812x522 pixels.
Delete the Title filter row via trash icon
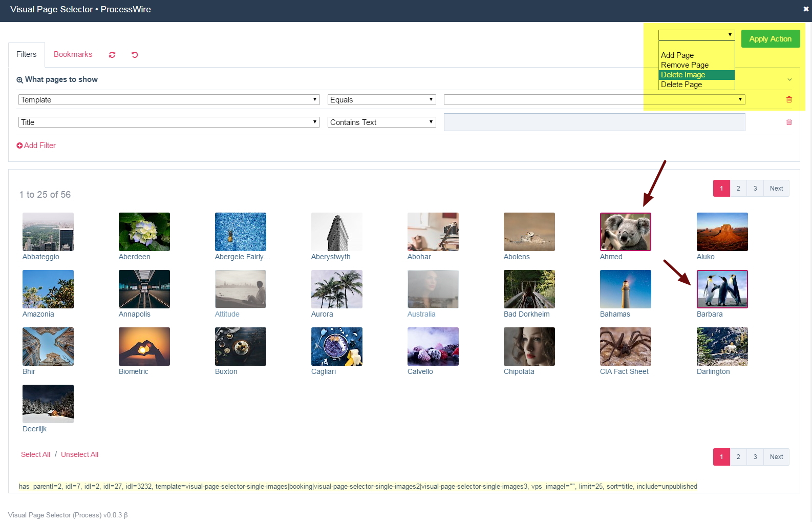pos(789,122)
